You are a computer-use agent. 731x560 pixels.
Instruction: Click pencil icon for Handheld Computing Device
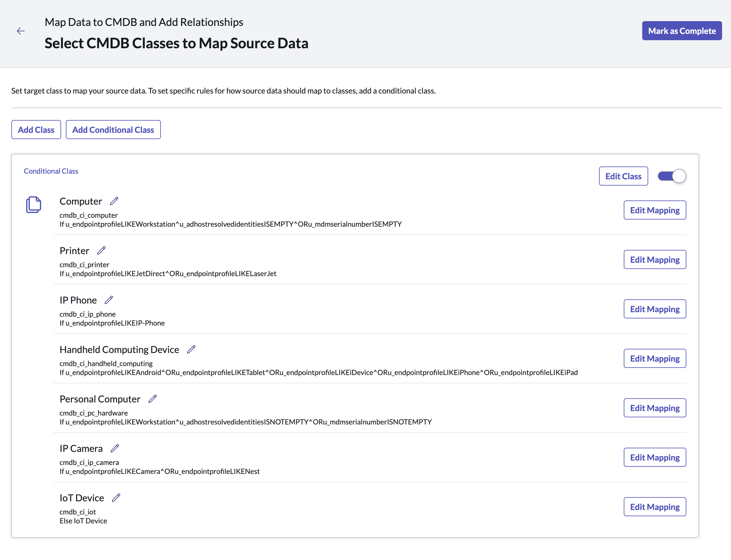191,349
